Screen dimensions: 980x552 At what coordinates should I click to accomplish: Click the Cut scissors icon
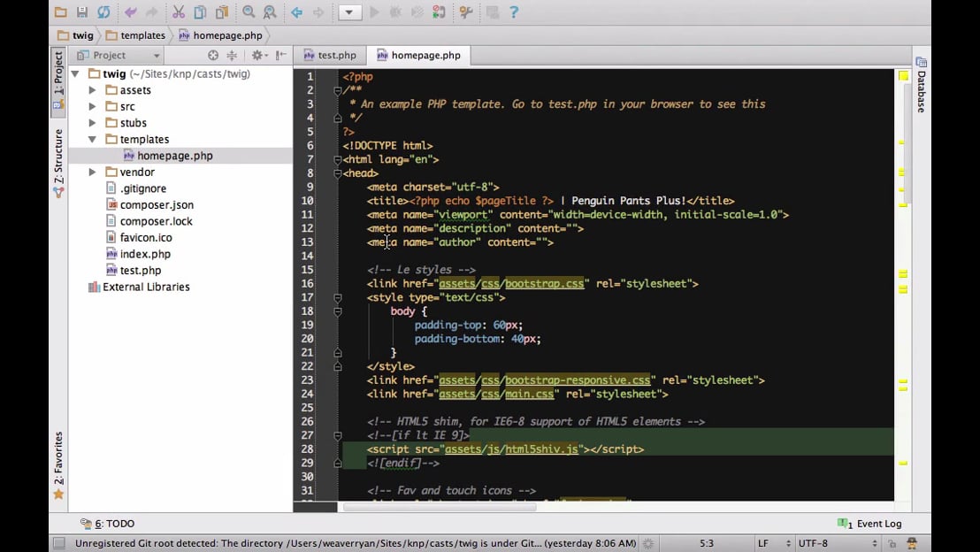179,12
